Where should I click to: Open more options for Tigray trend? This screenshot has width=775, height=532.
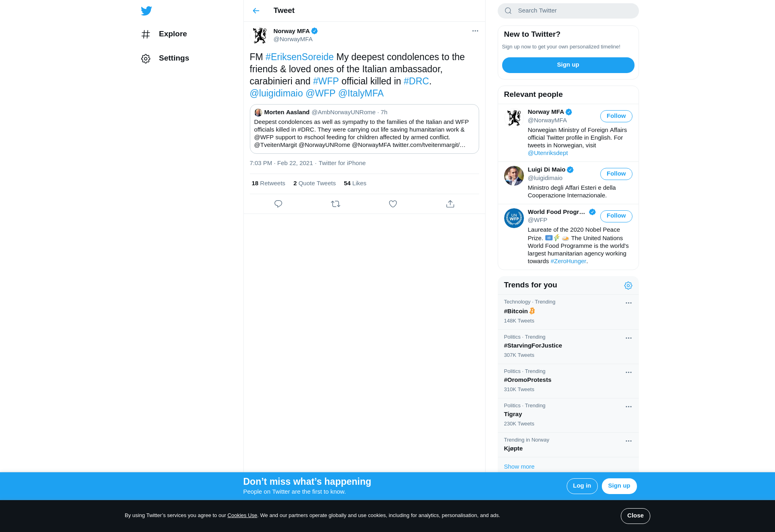(628, 407)
